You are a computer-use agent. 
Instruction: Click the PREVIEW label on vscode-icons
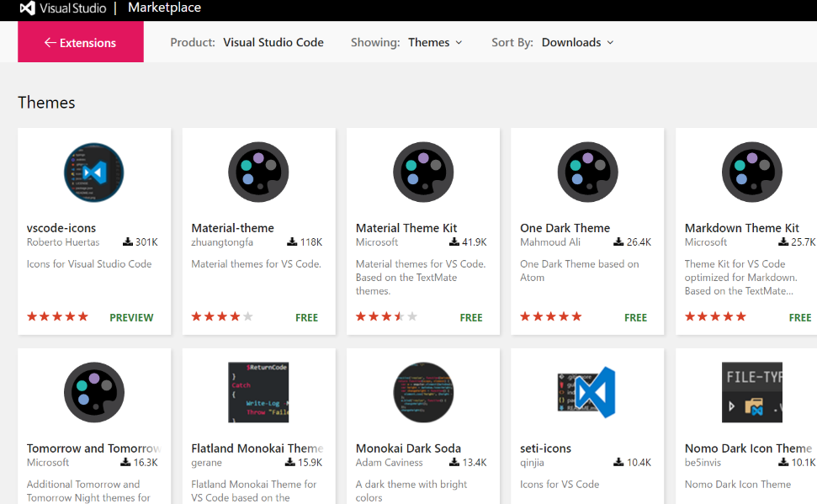coord(131,317)
